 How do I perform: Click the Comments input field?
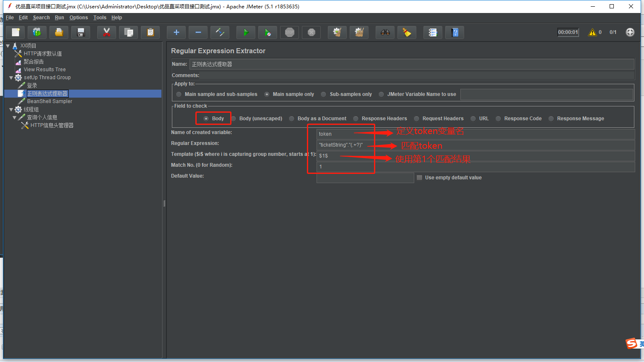[417, 75]
